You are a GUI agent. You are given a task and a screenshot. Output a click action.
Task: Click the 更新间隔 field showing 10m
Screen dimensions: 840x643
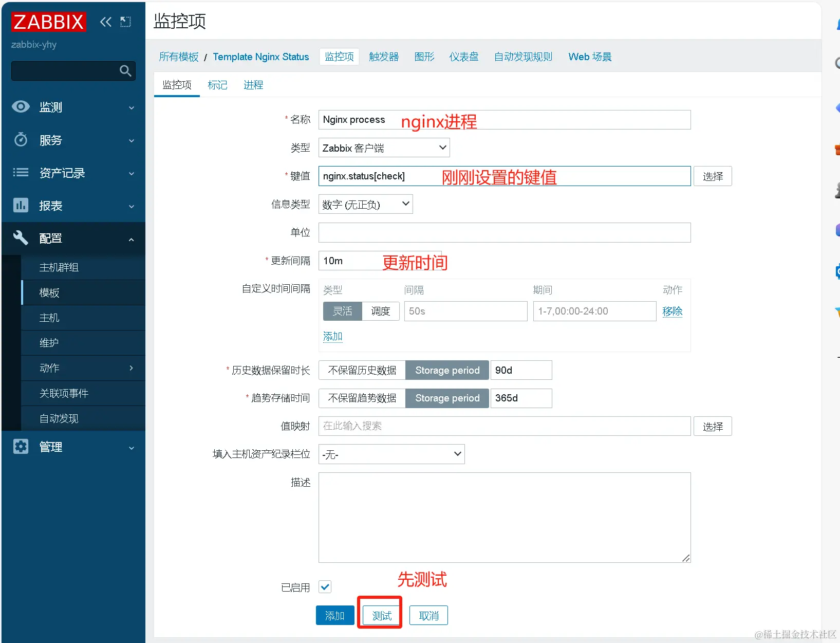[380, 261]
